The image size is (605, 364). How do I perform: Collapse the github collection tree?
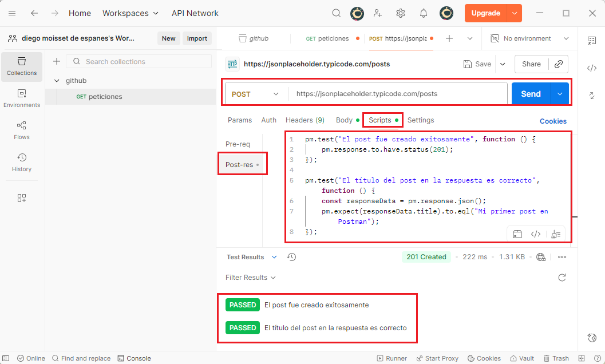(x=57, y=81)
